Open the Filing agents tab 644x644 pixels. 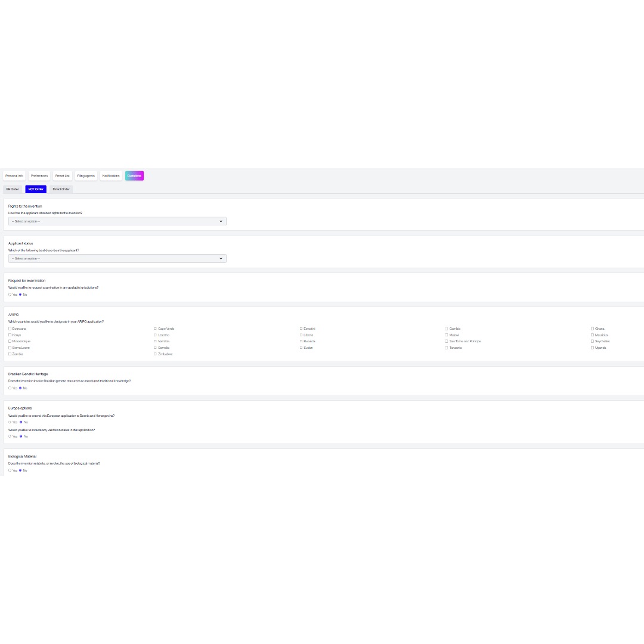tap(86, 176)
